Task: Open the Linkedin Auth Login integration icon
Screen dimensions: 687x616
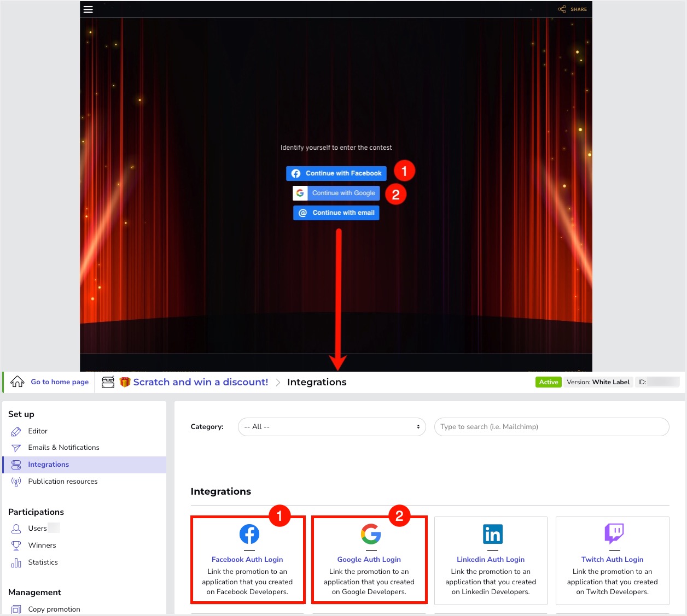Action: point(492,534)
